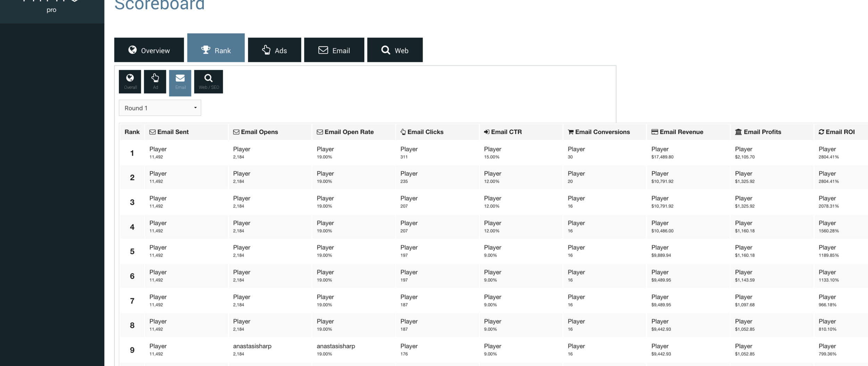Click the Scoreboard page heading
Viewport: 868px width, 366px height.
point(159,5)
